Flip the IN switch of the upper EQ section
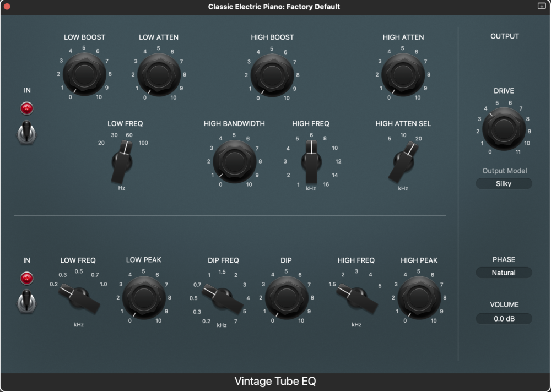This screenshot has height=392, width=551. click(x=26, y=134)
